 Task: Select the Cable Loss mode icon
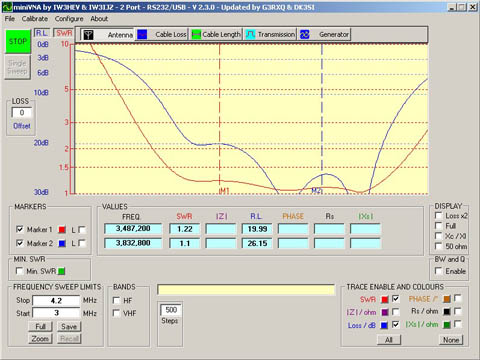click(142, 35)
